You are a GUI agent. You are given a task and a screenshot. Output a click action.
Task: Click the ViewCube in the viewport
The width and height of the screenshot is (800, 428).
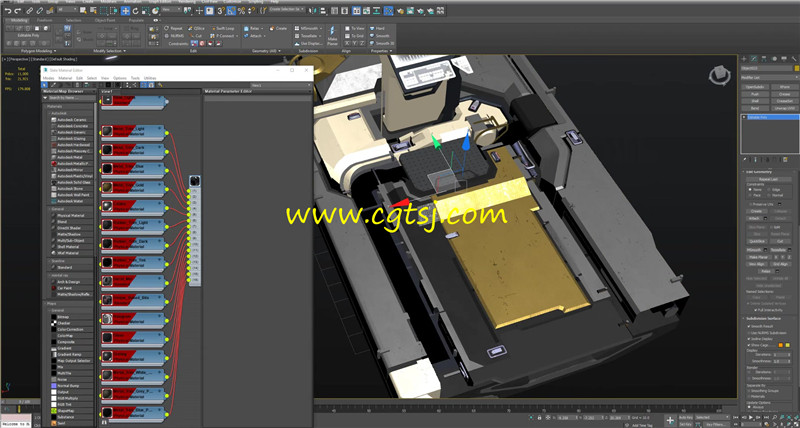[719, 75]
